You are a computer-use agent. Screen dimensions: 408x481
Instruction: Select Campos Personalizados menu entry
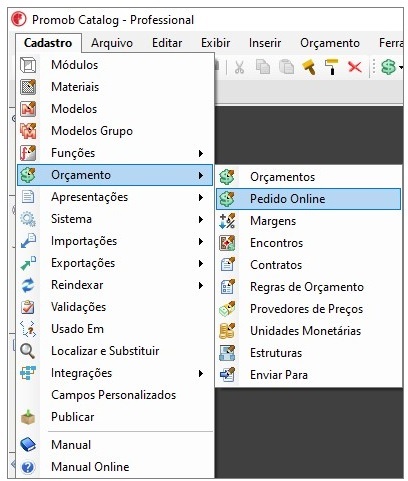(114, 395)
